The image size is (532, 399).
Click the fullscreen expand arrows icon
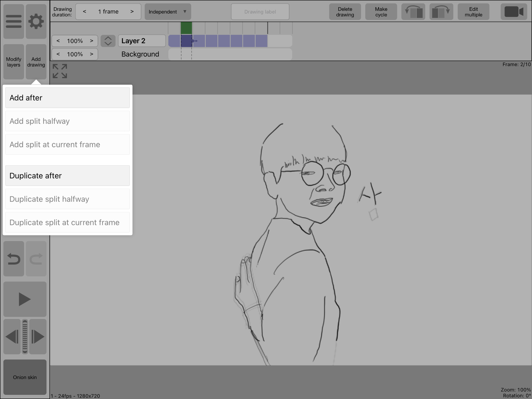click(x=60, y=71)
